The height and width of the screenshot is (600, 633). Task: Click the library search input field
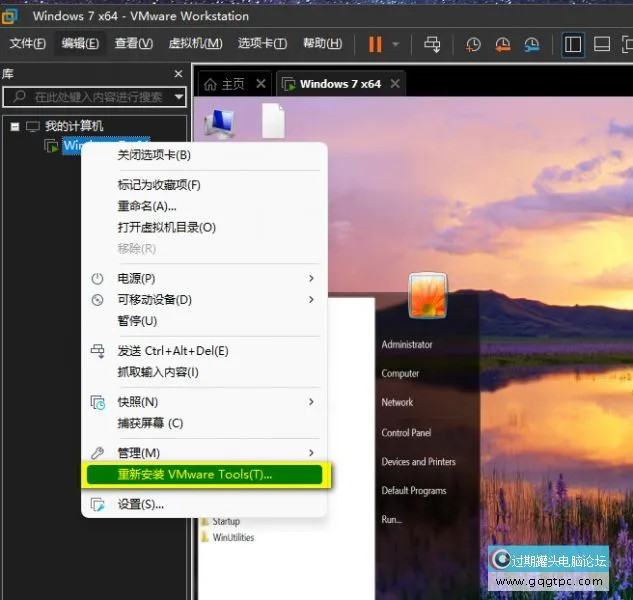(90, 97)
